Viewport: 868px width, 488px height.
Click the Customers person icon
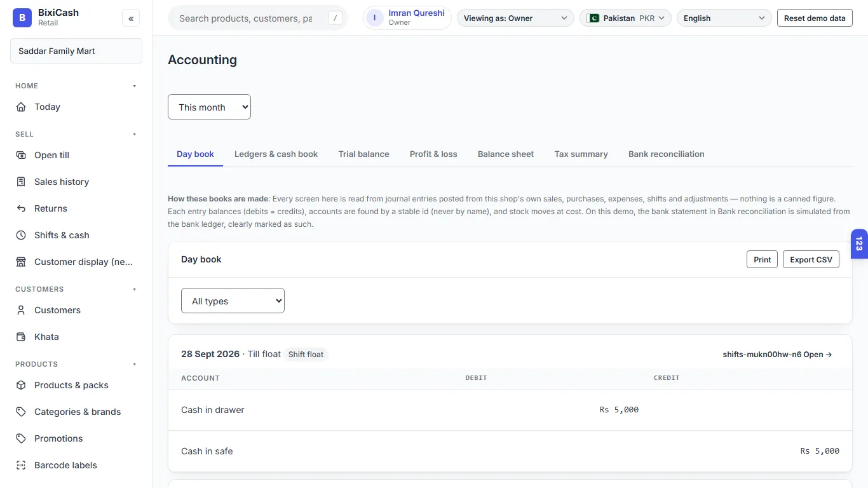[21, 310]
